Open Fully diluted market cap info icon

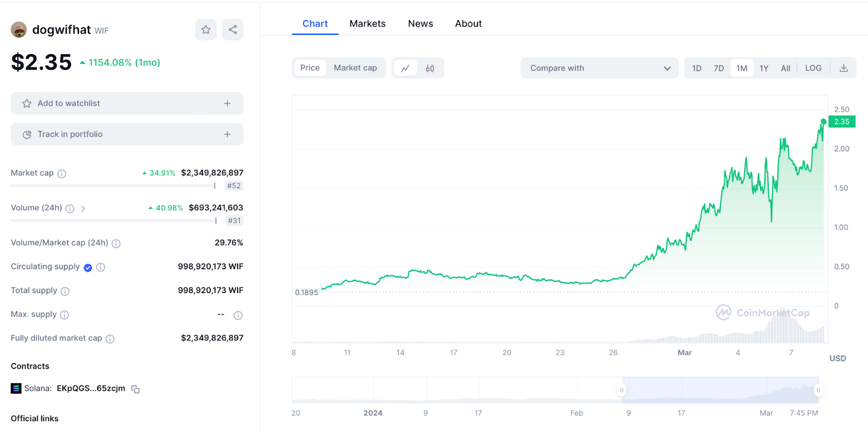(110, 339)
